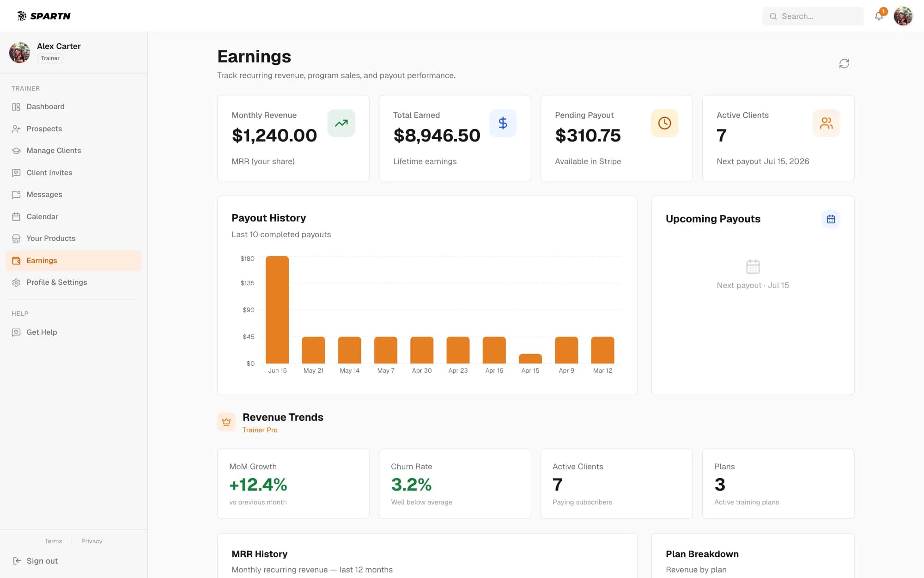Click the Revenue Trends crown icon
Image resolution: width=924 pixels, height=578 pixels.
coord(226,422)
